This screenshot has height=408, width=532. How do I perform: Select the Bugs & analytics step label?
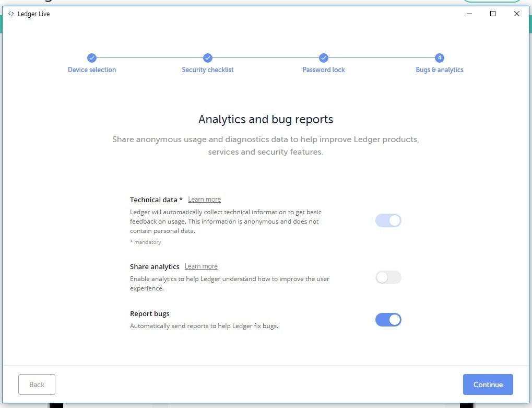pyautogui.click(x=440, y=69)
